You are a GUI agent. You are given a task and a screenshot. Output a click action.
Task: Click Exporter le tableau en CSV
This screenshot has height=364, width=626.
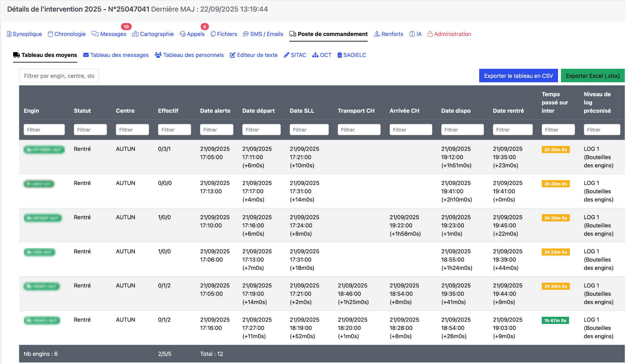(518, 76)
